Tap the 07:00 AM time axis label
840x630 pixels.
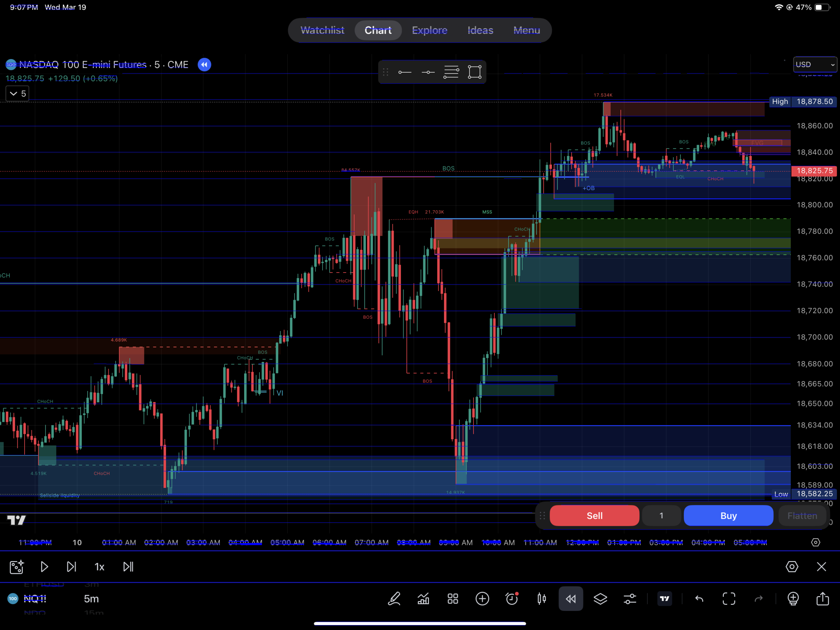pos(371,543)
